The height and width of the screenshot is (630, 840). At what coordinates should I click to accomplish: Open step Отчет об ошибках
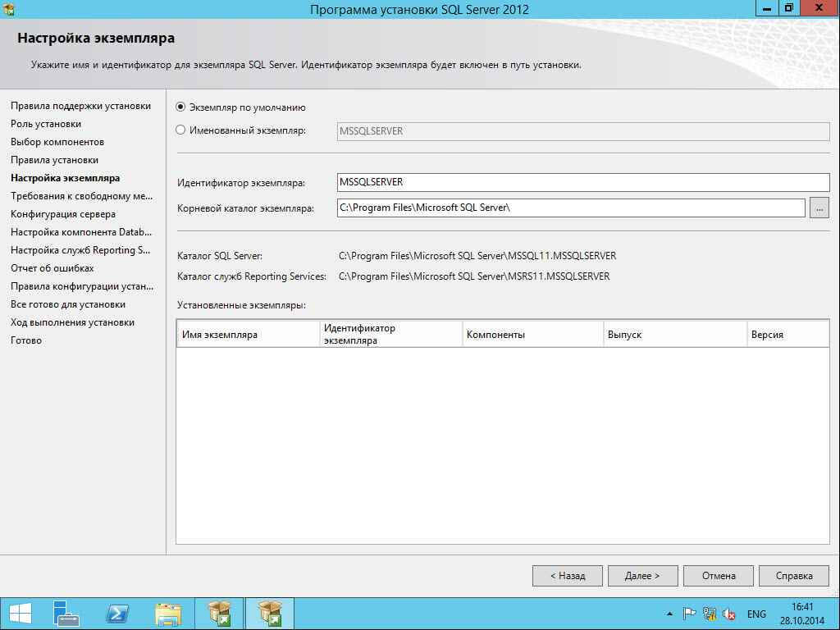pos(52,268)
